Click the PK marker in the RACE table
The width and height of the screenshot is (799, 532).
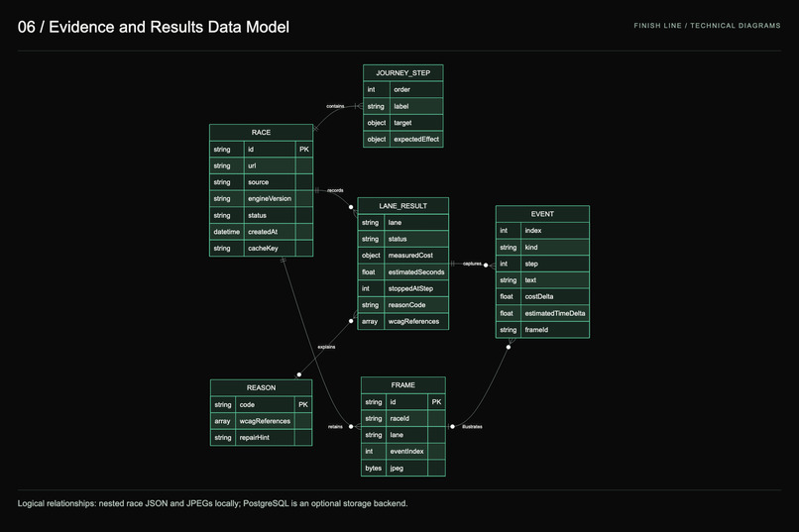(x=304, y=150)
